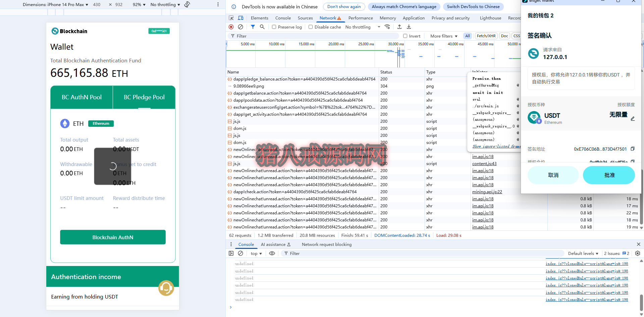Toggle Disable cache checkbox
The height and width of the screenshot is (317, 644).
point(311,27)
